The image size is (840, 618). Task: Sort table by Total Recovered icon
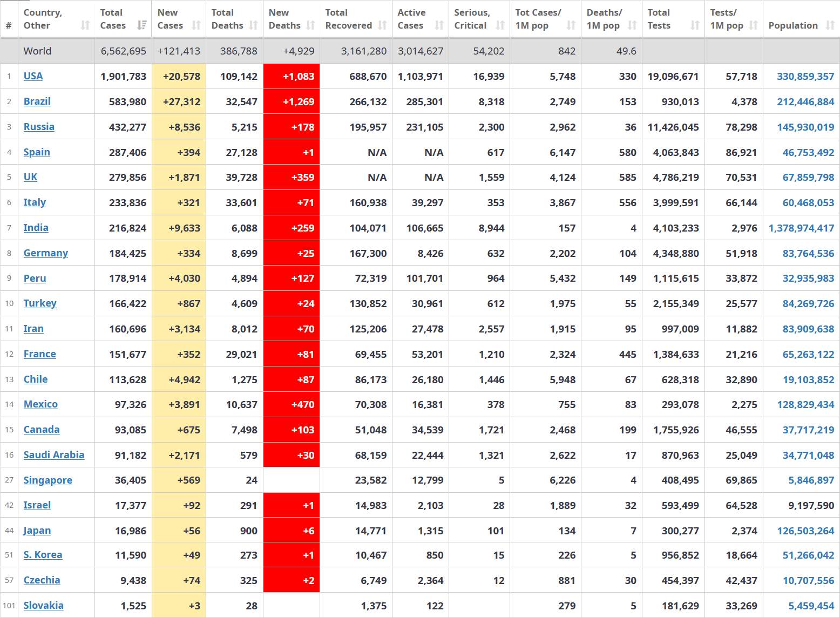[x=383, y=25]
